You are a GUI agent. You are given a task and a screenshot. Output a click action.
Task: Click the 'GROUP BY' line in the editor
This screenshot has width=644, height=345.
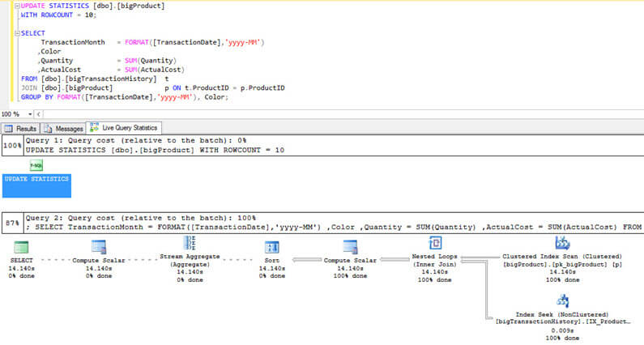click(x=125, y=97)
